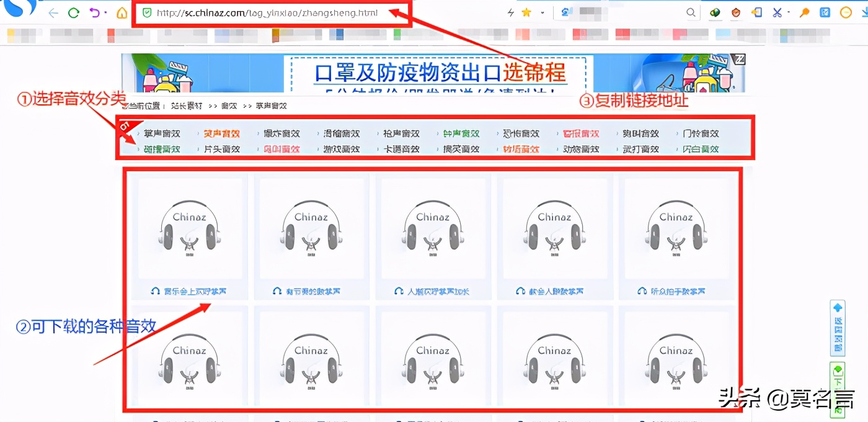Open the 狗叫音效 category
Image resolution: width=868 pixels, height=422 pixels.
[641, 133]
